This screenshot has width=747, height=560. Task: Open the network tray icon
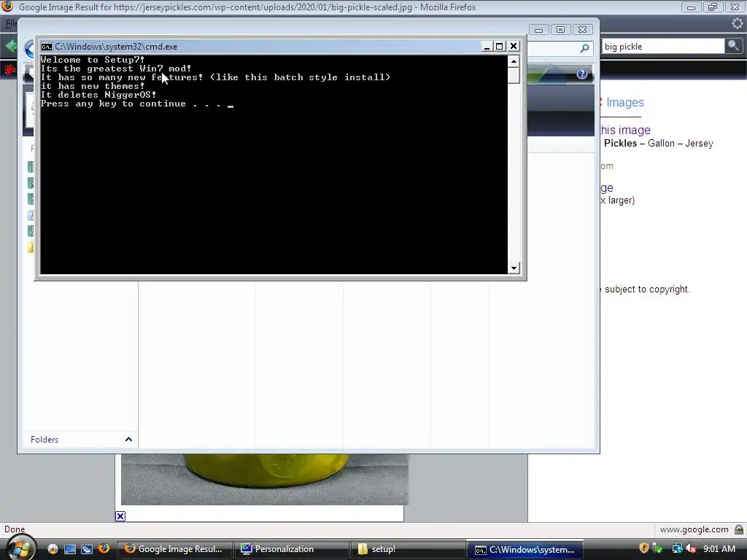(677, 548)
